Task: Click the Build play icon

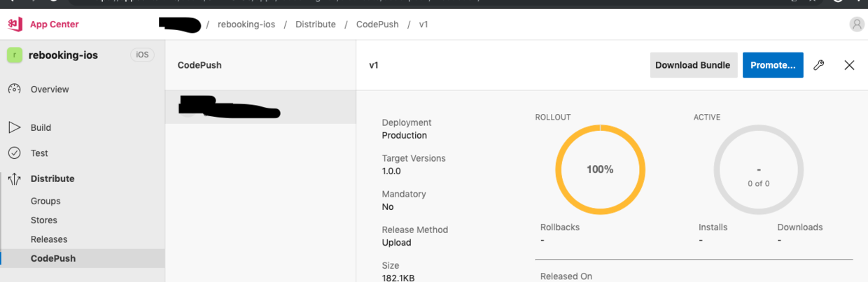Action: pyautogui.click(x=14, y=127)
